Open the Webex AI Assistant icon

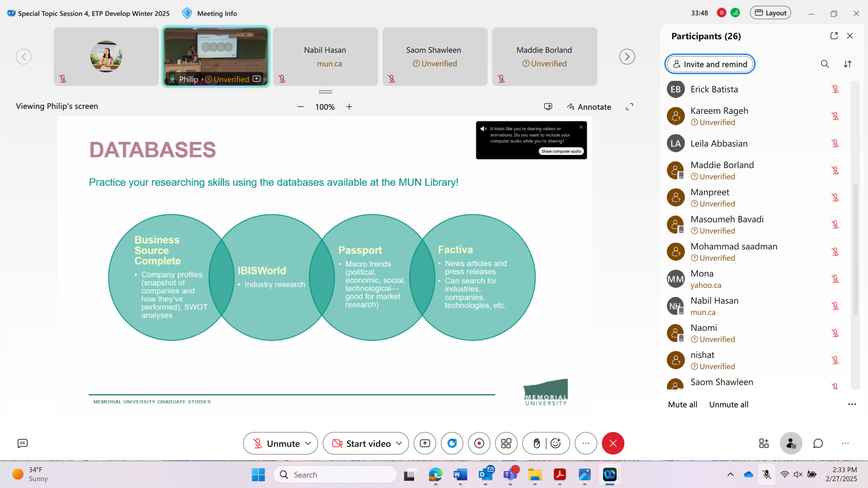(x=452, y=443)
